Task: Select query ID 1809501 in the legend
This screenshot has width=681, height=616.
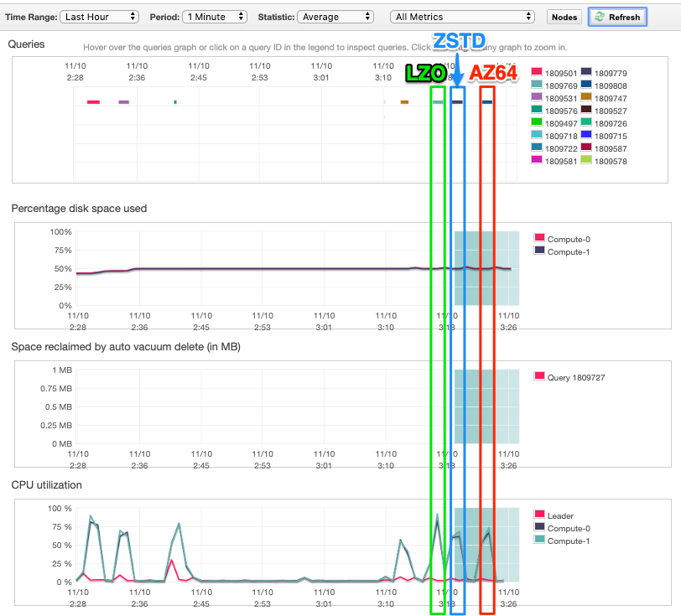Action: pyautogui.click(x=560, y=73)
